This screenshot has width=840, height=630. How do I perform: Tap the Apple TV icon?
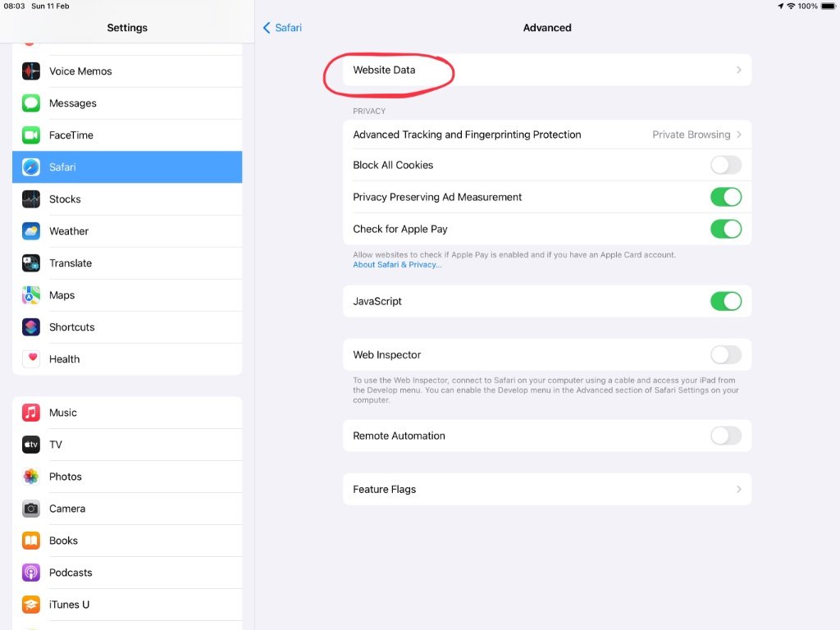point(31,445)
